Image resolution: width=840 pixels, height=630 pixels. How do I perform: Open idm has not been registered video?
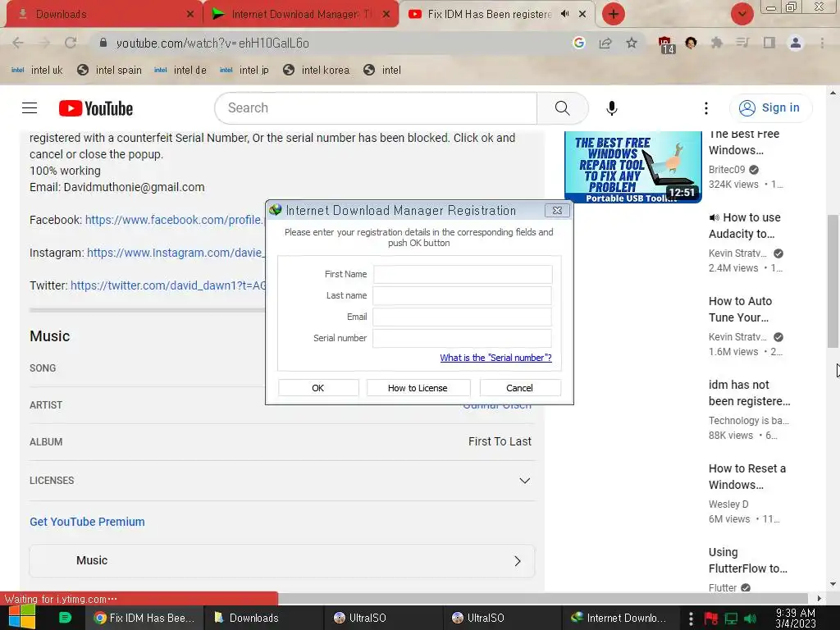pos(749,393)
